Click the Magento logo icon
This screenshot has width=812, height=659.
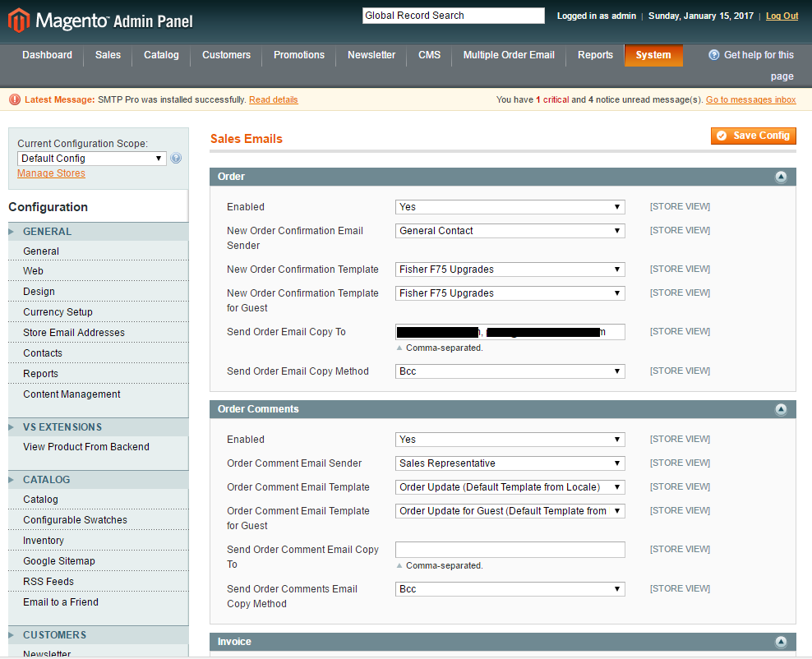pos(18,20)
